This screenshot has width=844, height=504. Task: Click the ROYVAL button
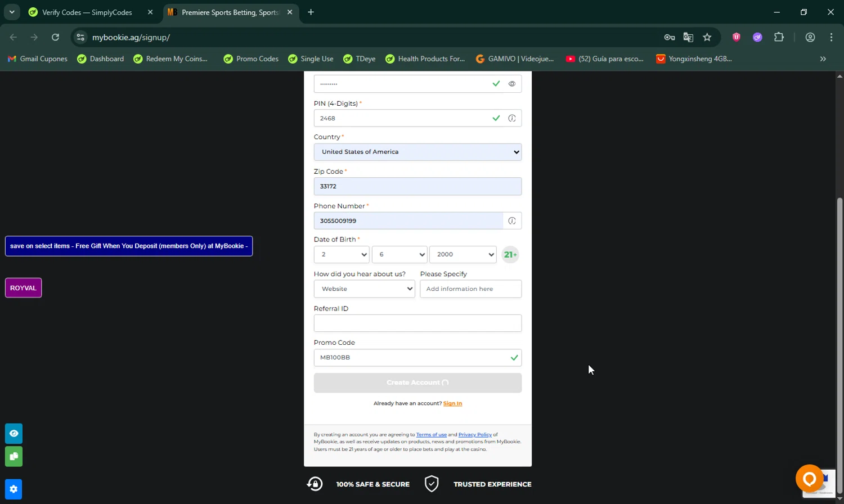pos(23,288)
